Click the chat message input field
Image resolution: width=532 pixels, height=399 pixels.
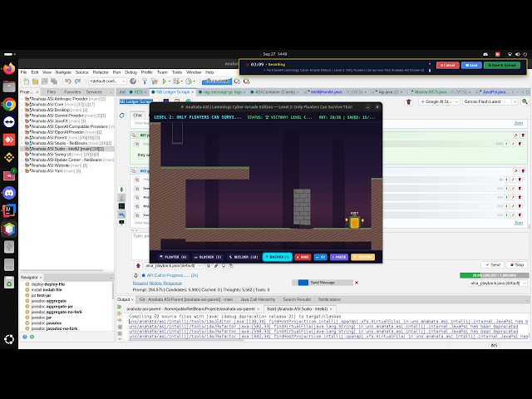tap(140, 246)
